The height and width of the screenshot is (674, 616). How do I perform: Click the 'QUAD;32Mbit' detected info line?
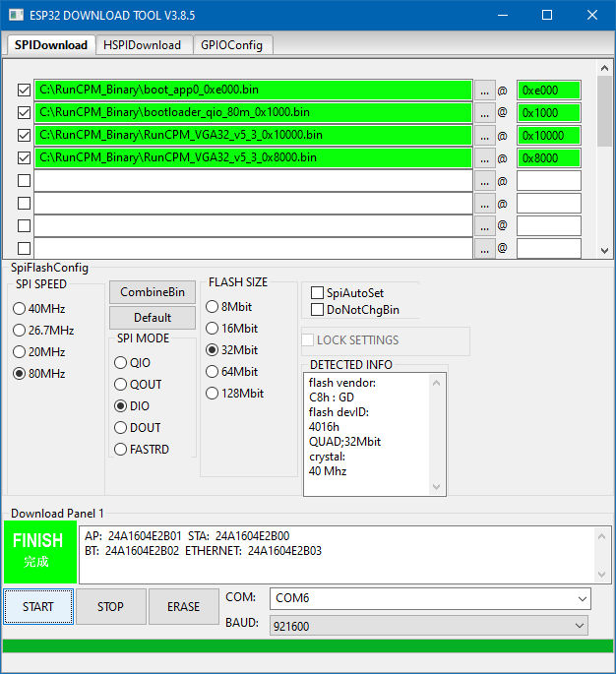click(x=344, y=442)
